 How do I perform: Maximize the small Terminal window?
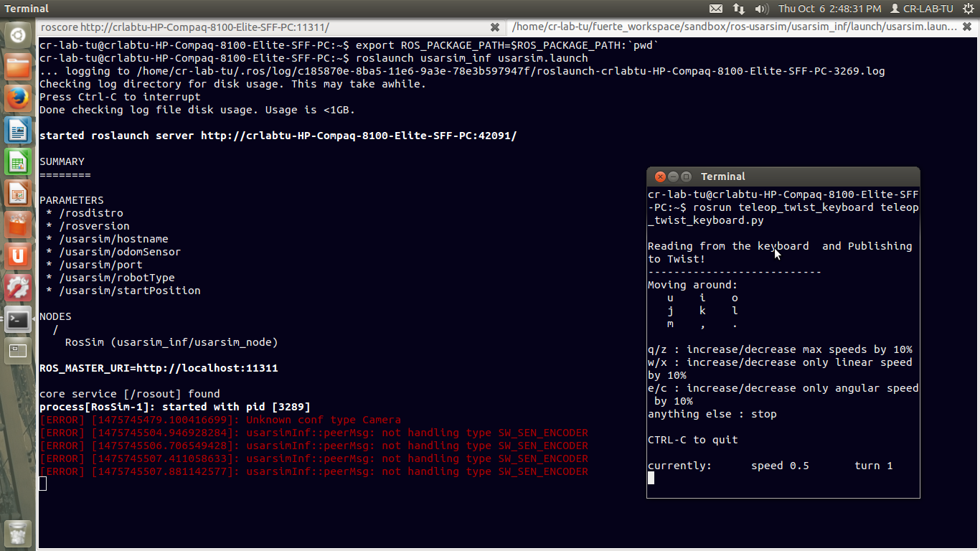[686, 176]
